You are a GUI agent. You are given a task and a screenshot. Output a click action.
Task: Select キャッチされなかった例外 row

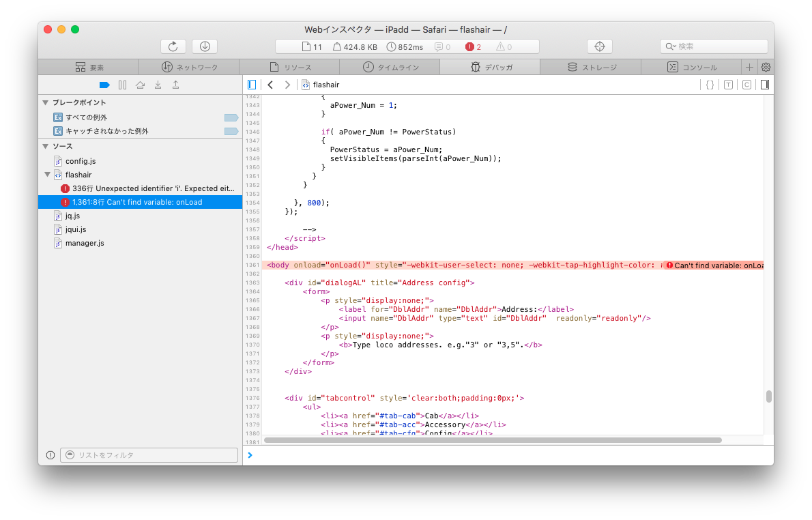click(141, 132)
